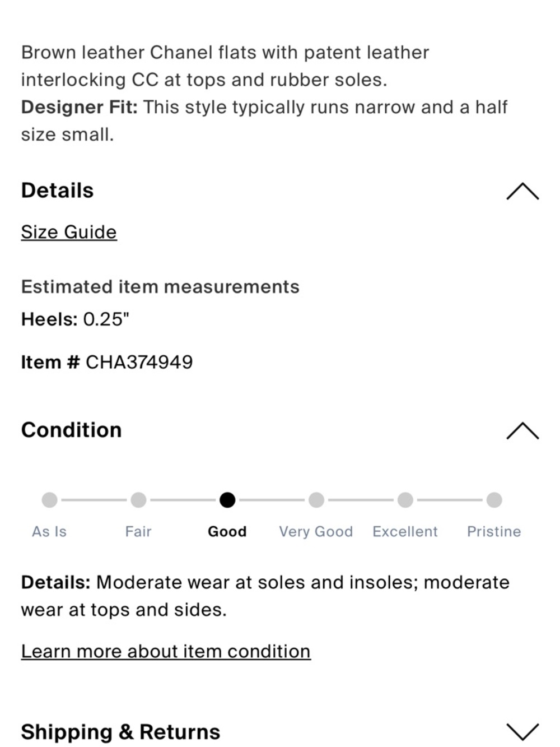Click the Good condition label
The height and width of the screenshot is (747, 560).
click(x=227, y=531)
